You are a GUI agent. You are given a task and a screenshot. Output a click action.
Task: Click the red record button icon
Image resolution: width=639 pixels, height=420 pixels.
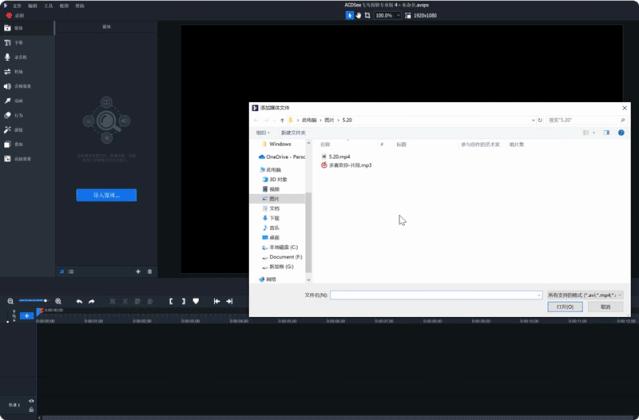coord(8,15)
